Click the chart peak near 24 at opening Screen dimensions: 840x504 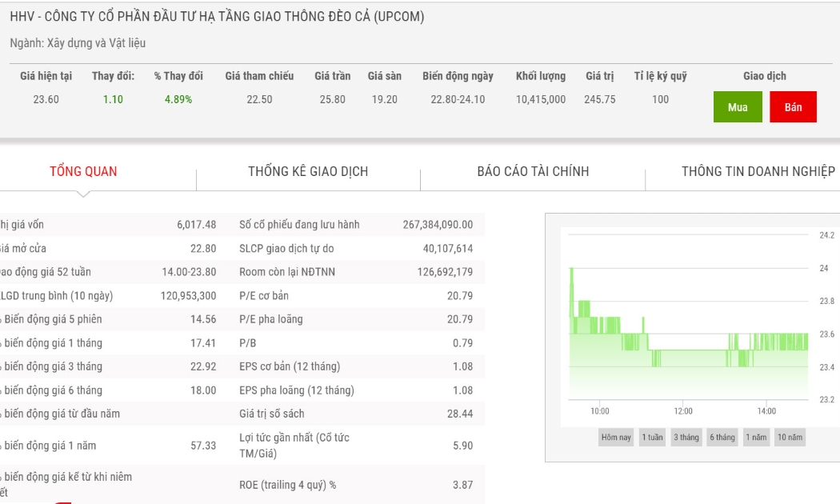coord(572,269)
